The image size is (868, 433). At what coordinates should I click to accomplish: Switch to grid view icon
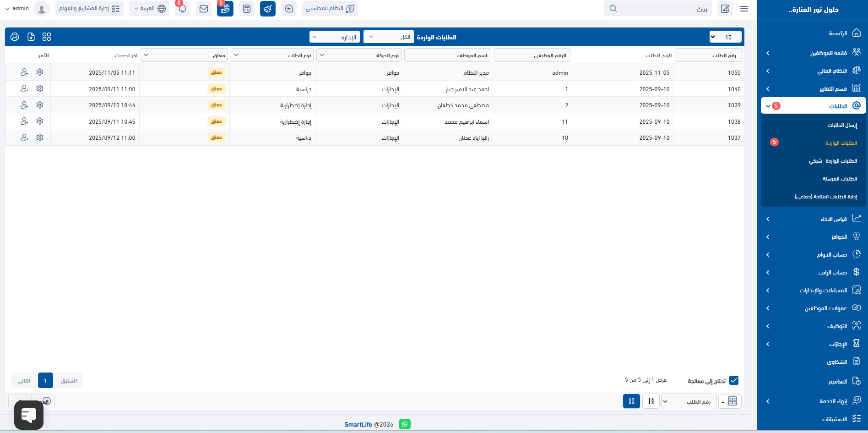[x=47, y=37]
